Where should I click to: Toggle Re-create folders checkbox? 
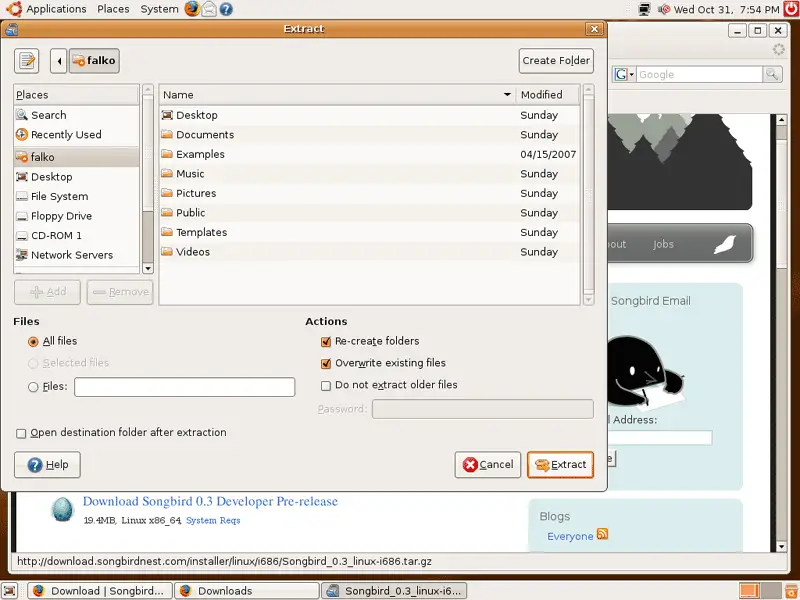coord(326,342)
